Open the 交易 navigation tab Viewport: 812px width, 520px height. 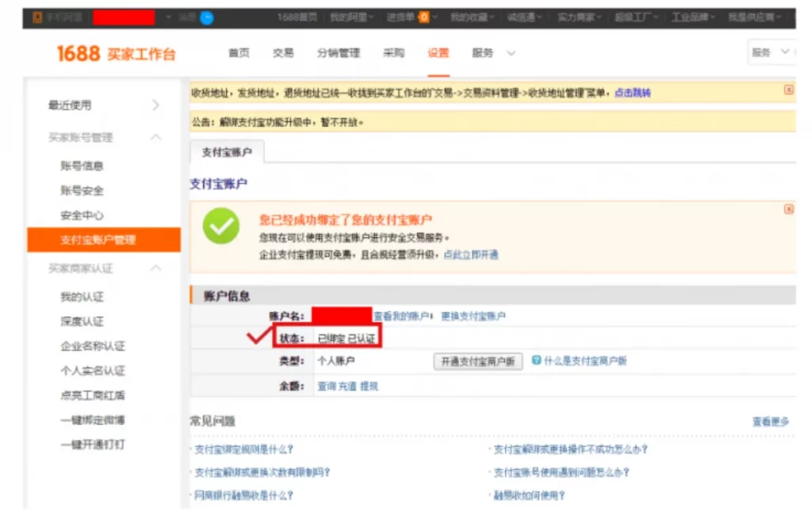(x=283, y=53)
